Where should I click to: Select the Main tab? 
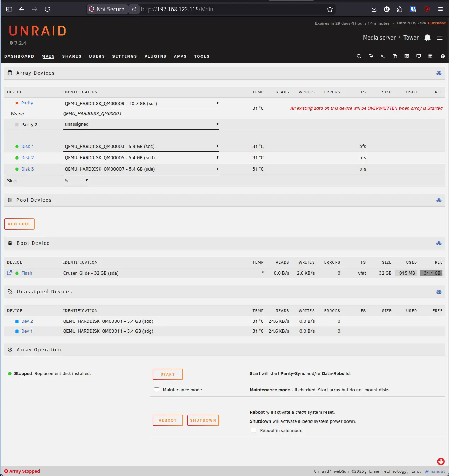click(48, 56)
